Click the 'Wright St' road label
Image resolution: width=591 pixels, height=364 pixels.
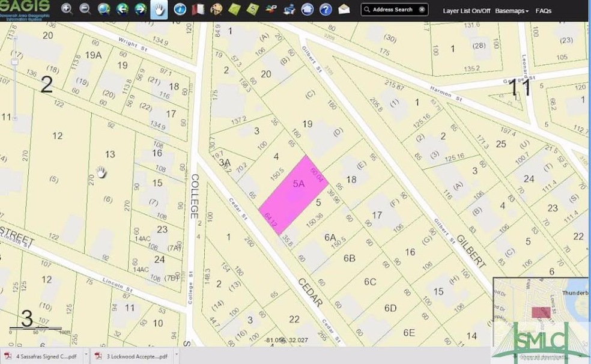133,44
